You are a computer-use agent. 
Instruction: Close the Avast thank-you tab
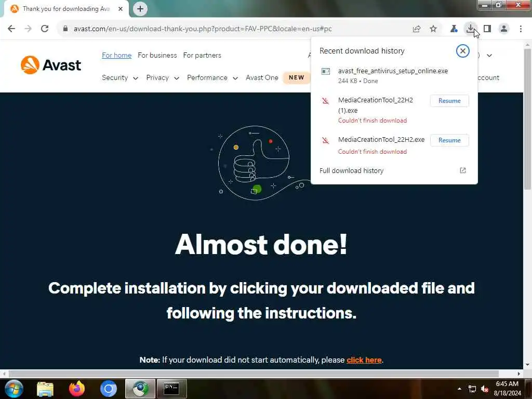(121, 9)
